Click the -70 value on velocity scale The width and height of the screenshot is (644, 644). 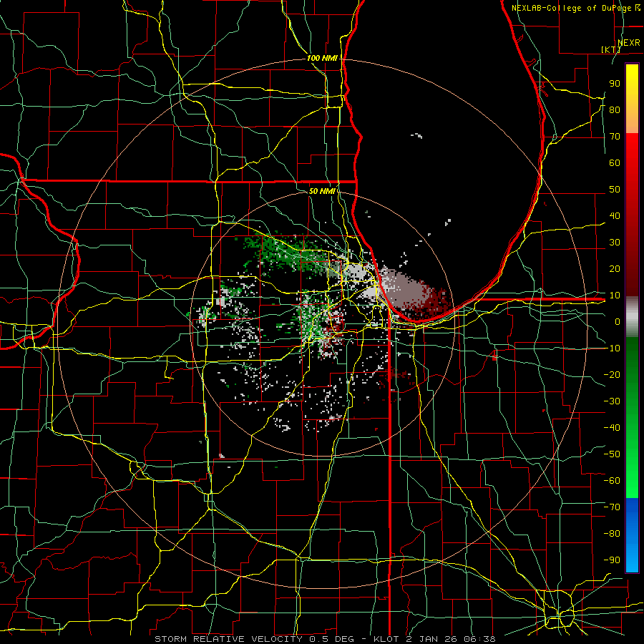[x=612, y=507]
